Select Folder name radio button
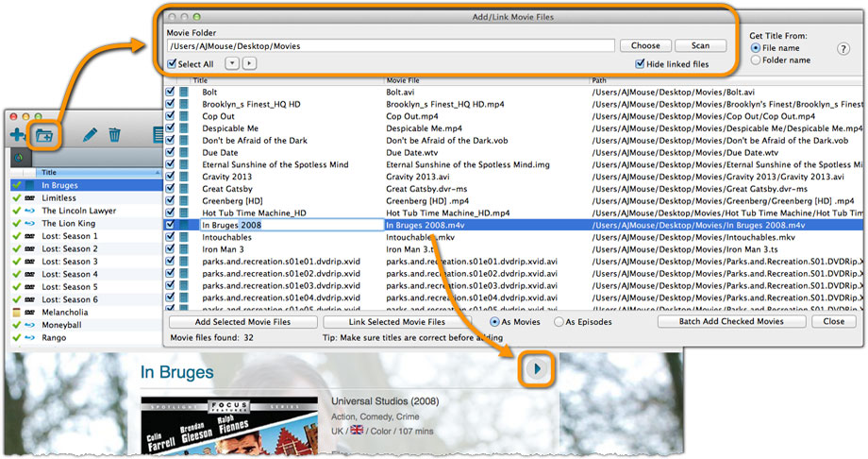The width and height of the screenshot is (868, 459). (756, 59)
